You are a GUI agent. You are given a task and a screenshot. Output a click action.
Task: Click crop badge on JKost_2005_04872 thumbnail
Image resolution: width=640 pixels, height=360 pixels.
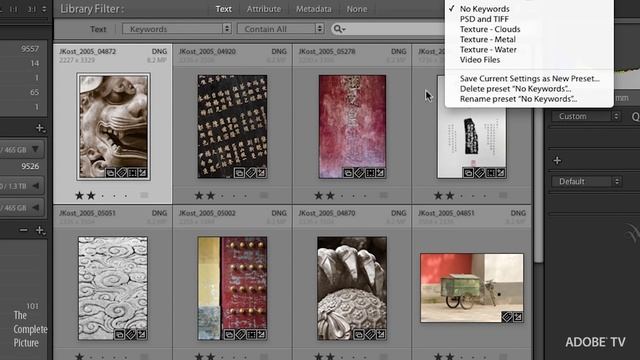[x=132, y=173]
